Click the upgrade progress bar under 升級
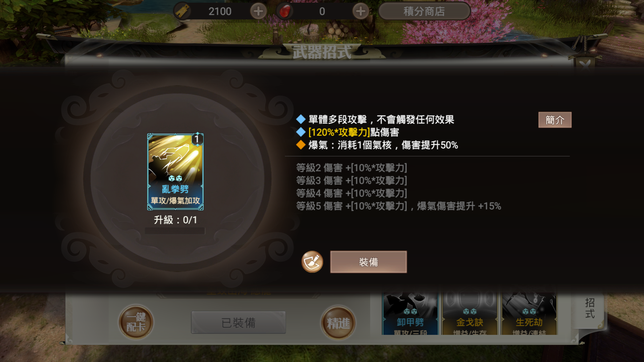 [x=175, y=231]
